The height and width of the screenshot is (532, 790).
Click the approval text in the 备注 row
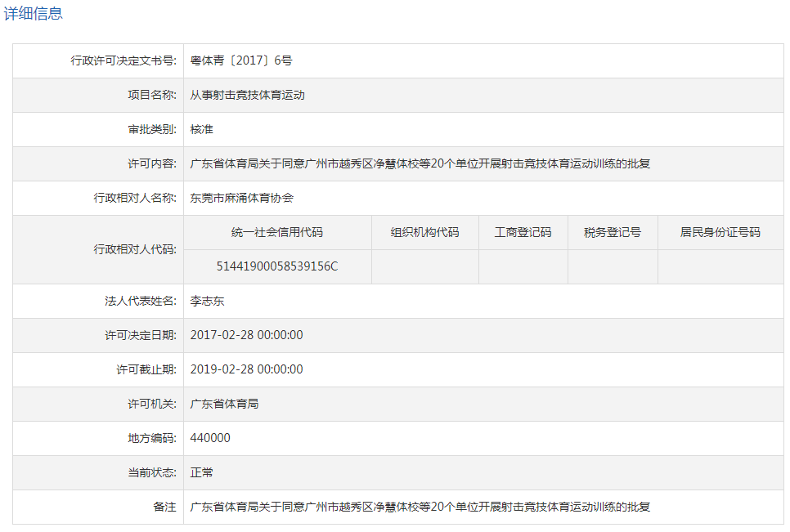[x=420, y=507]
